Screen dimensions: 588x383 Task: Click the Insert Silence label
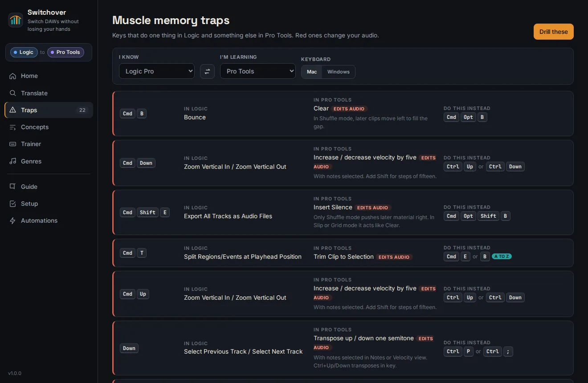[333, 207]
